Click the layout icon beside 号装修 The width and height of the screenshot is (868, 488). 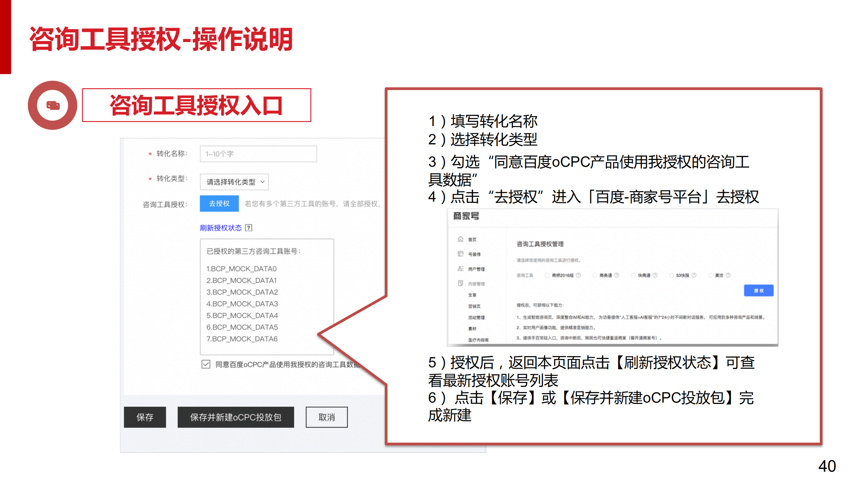tap(460, 254)
